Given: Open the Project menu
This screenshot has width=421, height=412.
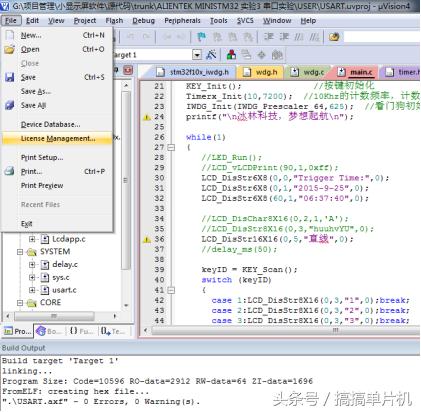Looking at the screenshot, I should coord(85,21).
